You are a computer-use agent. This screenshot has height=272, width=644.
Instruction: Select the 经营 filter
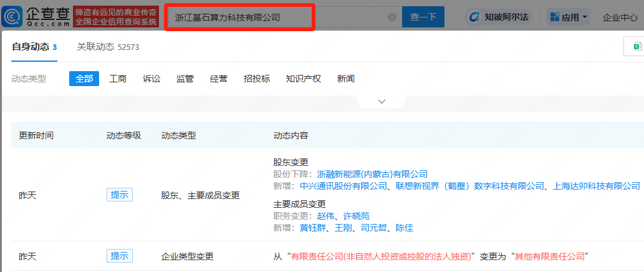(218, 79)
